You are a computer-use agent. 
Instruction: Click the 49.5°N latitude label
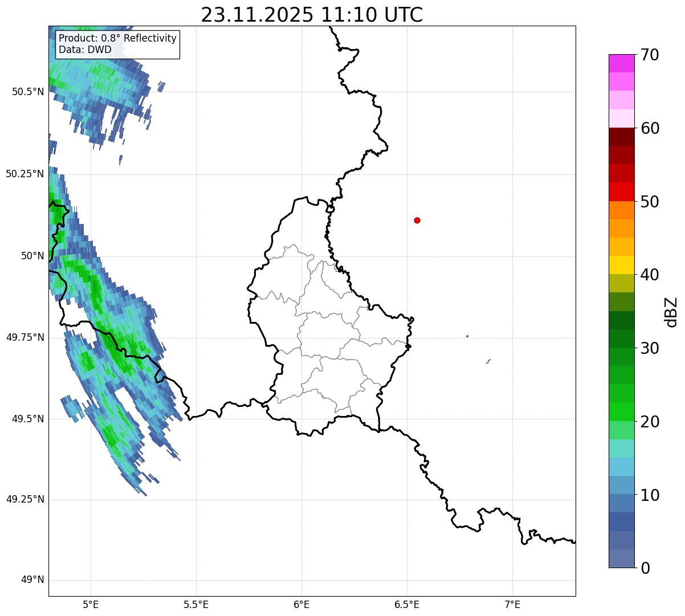(x=27, y=419)
